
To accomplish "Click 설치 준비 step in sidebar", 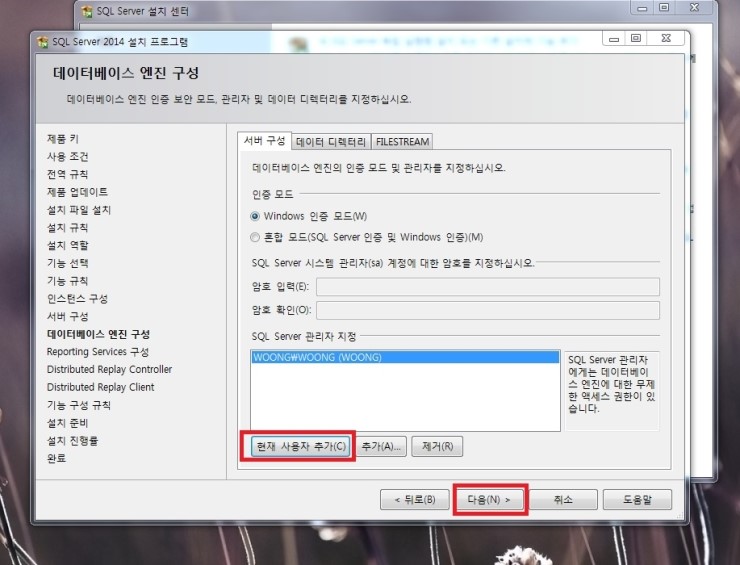I will click(x=67, y=423).
